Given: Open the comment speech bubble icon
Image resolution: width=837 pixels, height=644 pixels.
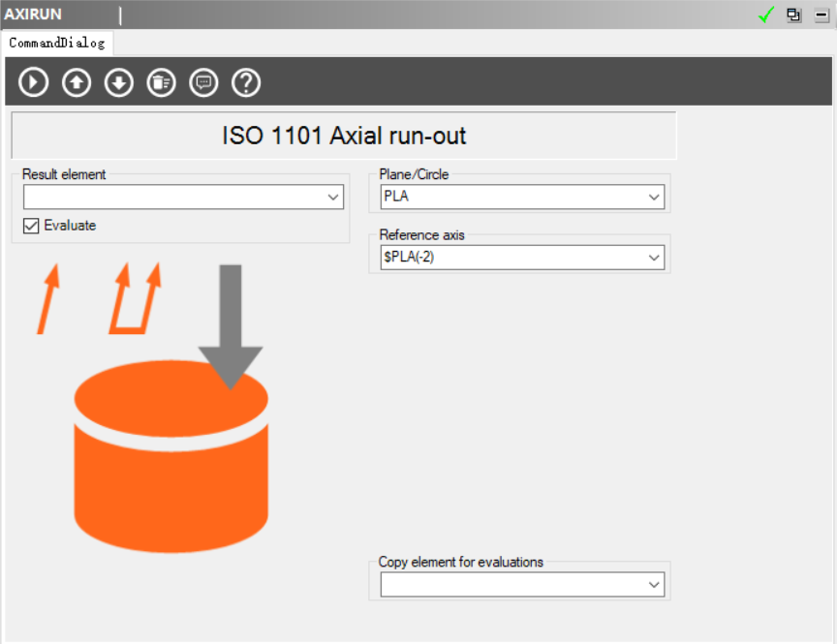Looking at the screenshot, I should pos(203,82).
